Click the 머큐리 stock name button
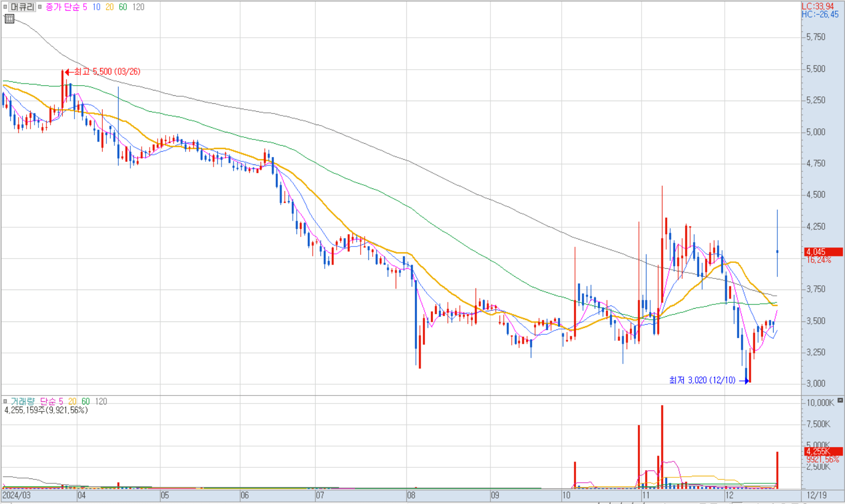Image resolution: width=845 pixels, height=504 pixels. pos(22,7)
